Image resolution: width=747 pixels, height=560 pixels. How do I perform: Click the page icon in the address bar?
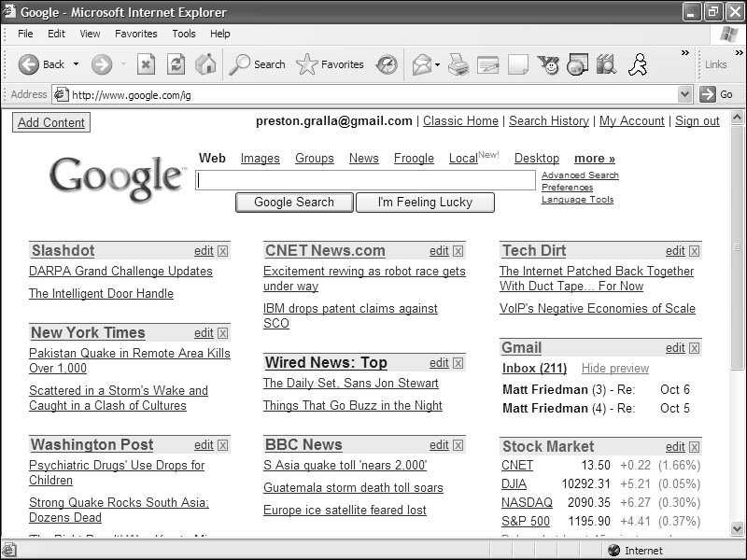point(61,95)
